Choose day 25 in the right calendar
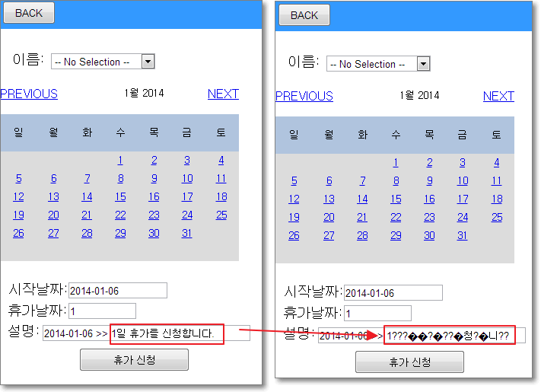This screenshot has width=541, height=392. (497, 217)
